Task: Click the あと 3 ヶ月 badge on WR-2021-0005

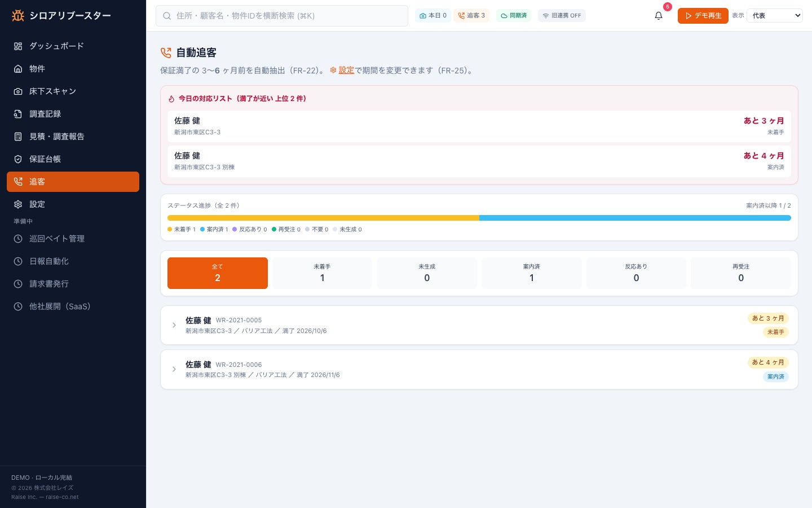Action: tap(768, 318)
